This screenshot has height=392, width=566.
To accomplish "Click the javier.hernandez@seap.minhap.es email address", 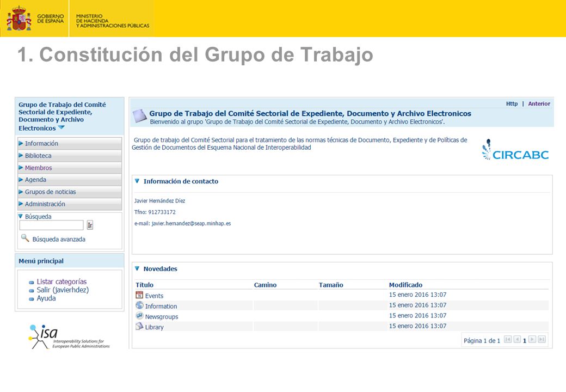I will [x=191, y=223].
